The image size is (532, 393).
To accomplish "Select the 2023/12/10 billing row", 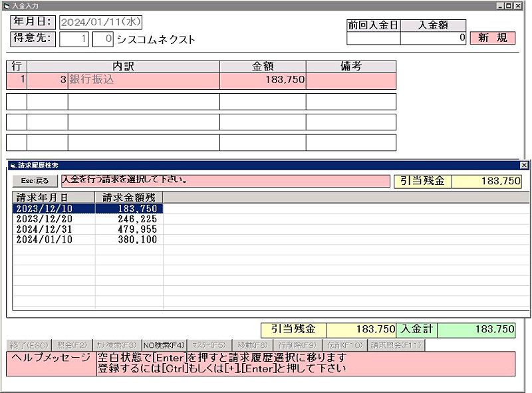I will pyautogui.click(x=87, y=209).
